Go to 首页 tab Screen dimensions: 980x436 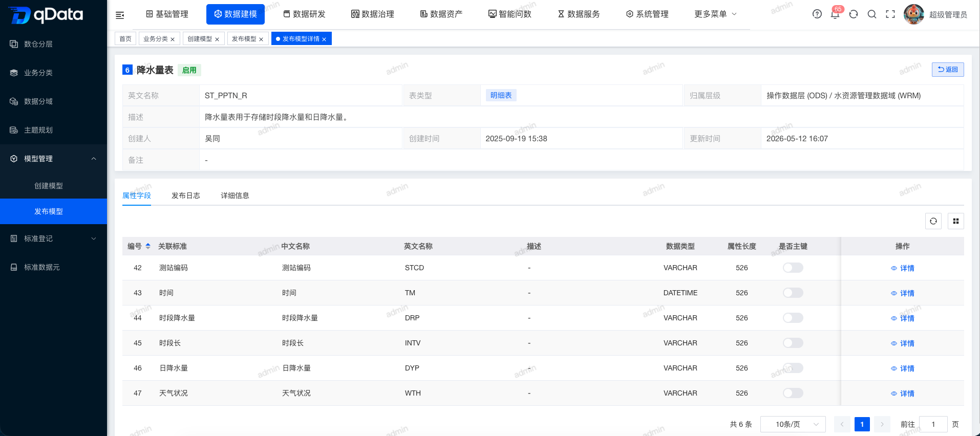125,39
